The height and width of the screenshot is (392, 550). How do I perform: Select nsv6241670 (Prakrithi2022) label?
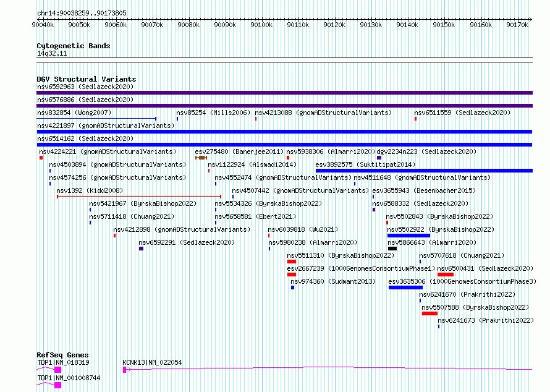click(x=467, y=294)
